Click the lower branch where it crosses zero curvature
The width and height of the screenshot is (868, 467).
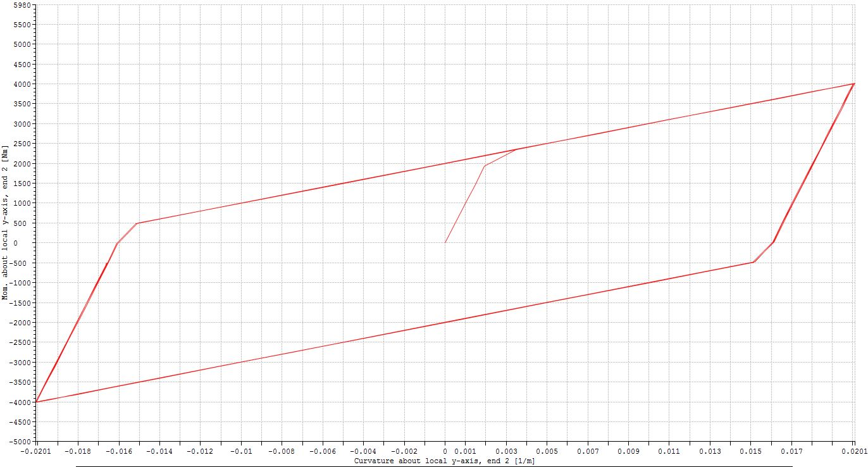(445, 322)
